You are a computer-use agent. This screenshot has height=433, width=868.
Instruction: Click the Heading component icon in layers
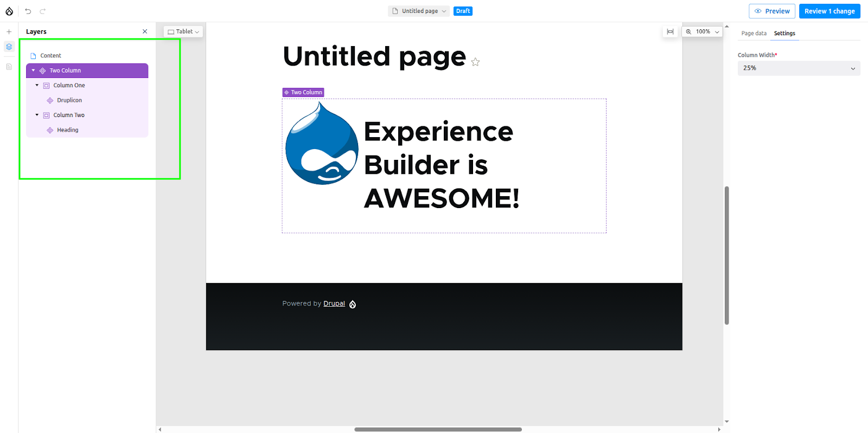point(50,130)
